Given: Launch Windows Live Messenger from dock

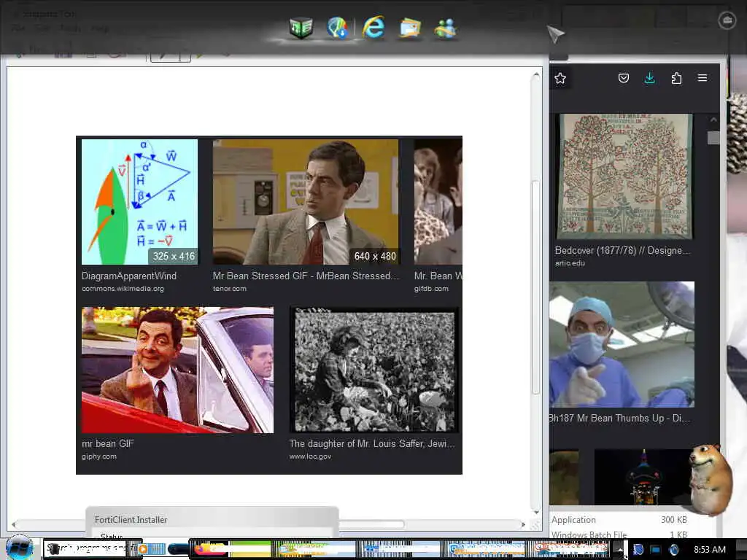Looking at the screenshot, I should 446,28.
